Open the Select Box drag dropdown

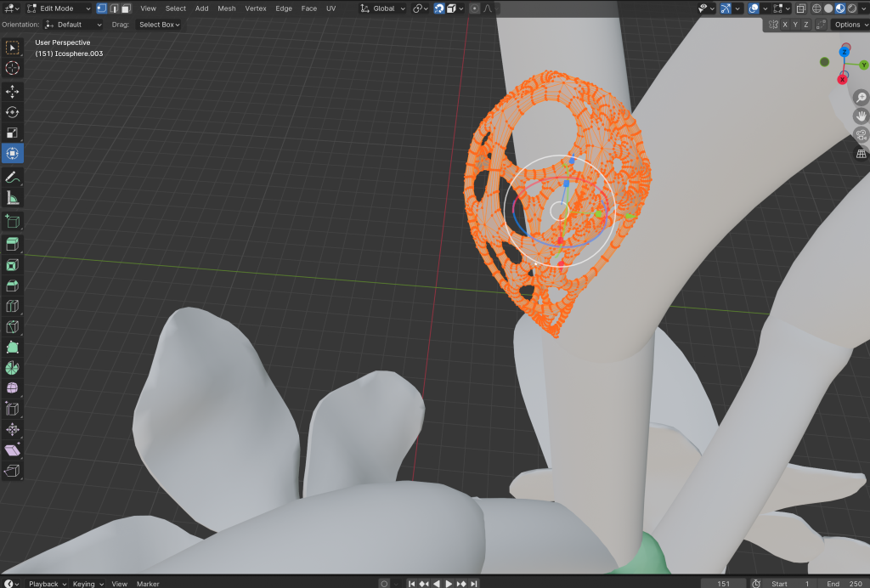[159, 25]
